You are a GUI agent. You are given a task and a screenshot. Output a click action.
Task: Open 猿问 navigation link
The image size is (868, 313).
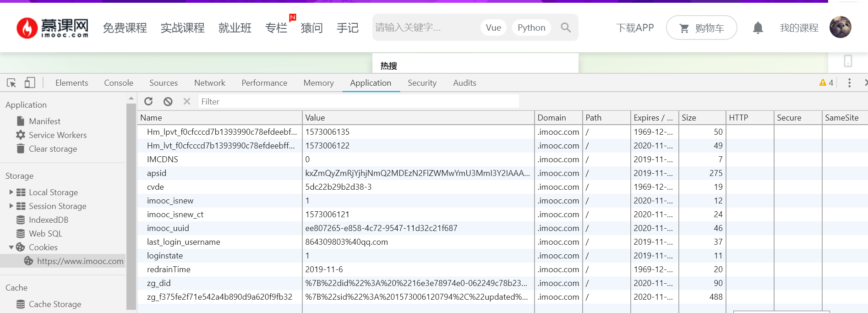pos(311,28)
